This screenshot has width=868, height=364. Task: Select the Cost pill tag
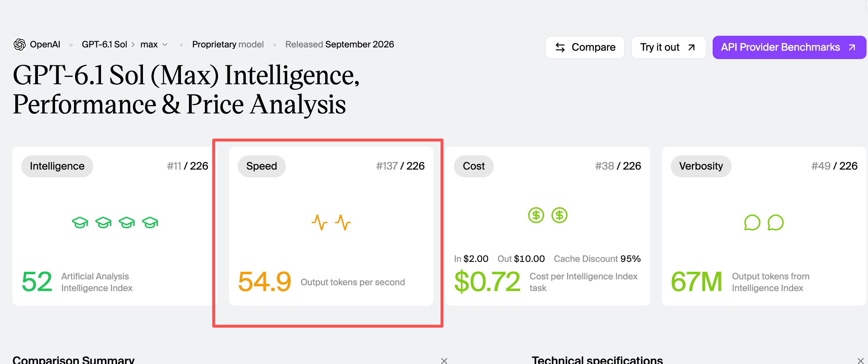click(474, 166)
